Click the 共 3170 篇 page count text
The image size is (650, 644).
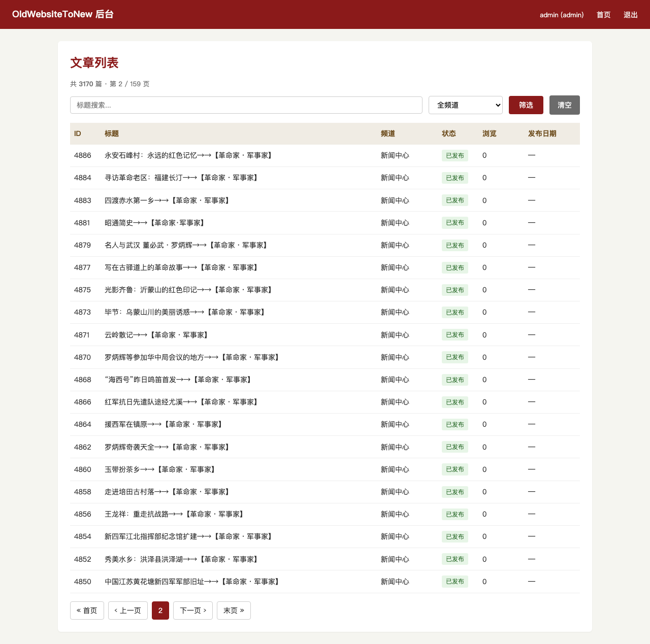(x=86, y=84)
